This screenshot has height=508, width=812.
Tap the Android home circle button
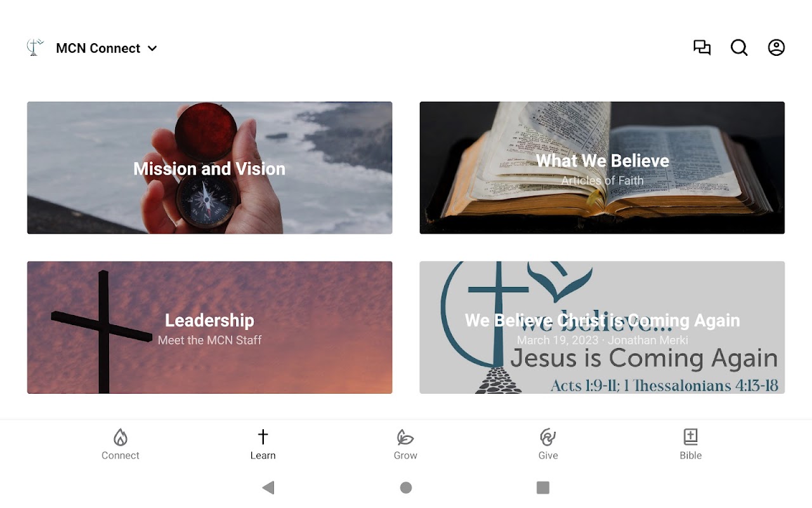(406, 488)
